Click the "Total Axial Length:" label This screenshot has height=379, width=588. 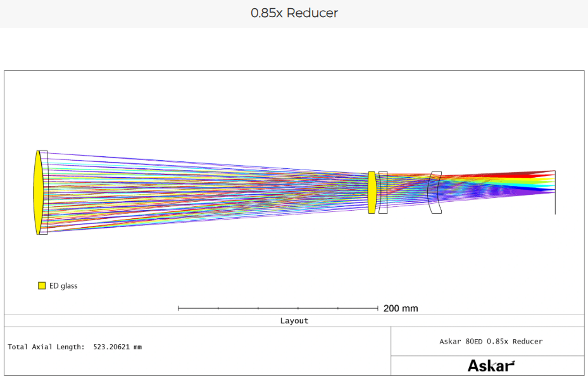46,347
